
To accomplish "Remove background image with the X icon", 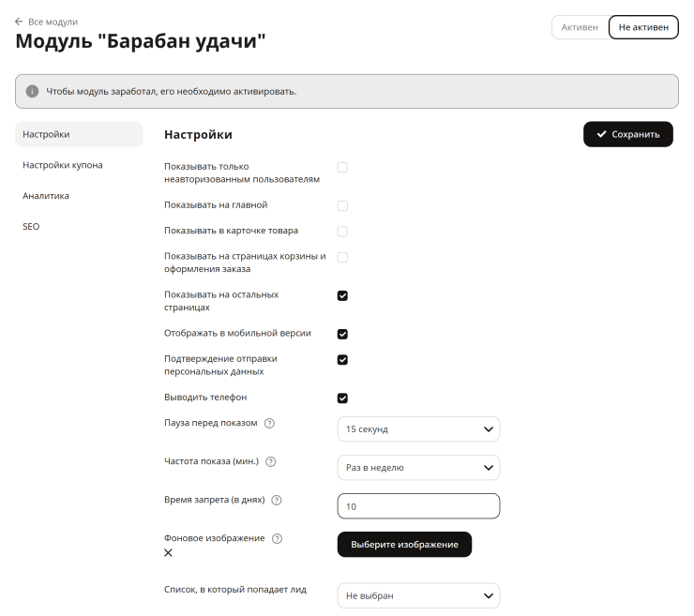I will pyautogui.click(x=168, y=553).
